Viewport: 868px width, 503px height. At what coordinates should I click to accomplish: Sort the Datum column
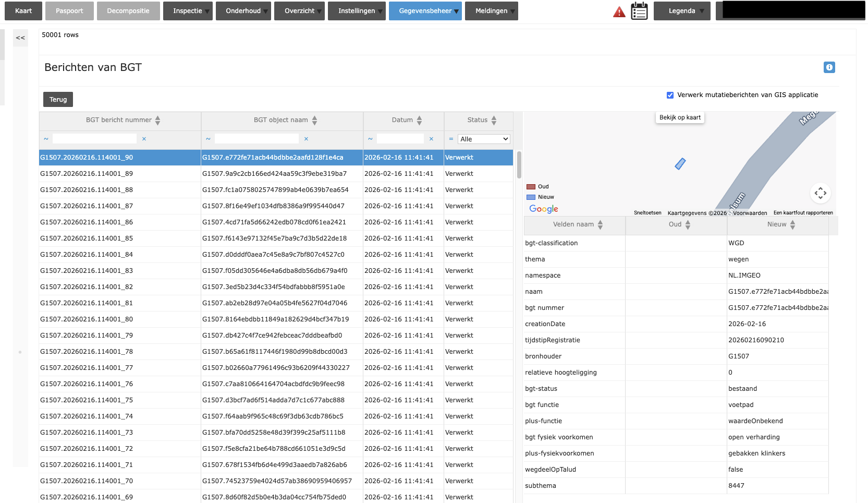click(x=419, y=120)
